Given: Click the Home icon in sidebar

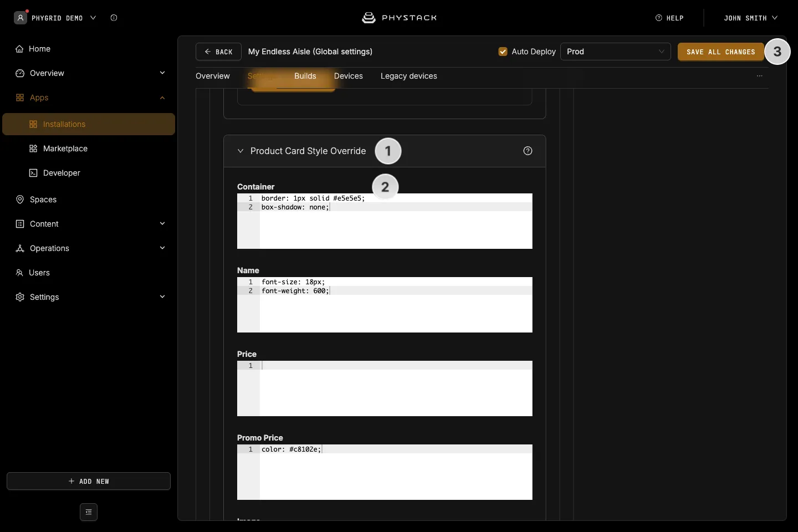Looking at the screenshot, I should point(19,49).
